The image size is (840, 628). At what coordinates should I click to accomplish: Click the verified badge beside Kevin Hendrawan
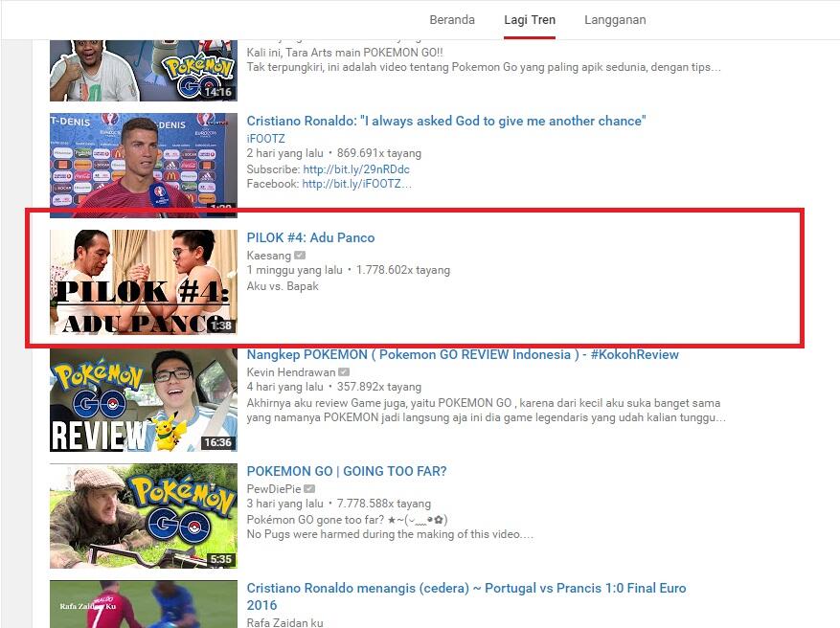[x=344, y=372]
